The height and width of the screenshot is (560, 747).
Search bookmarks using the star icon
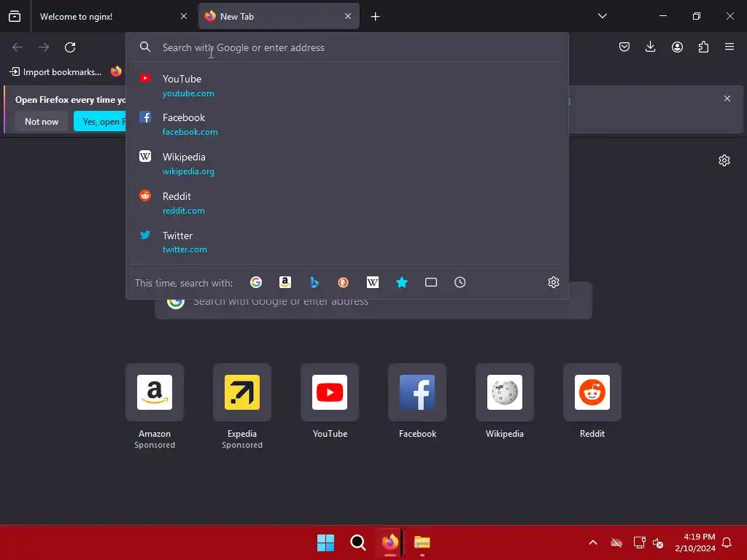pyautogui.click(x=402, y=282)
